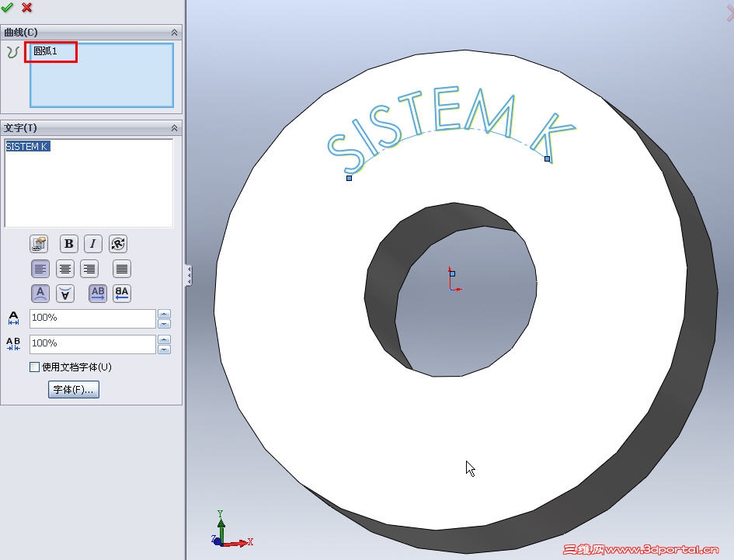Toggle upright A text orientation button
734x560 pixels.
(40, 294)
